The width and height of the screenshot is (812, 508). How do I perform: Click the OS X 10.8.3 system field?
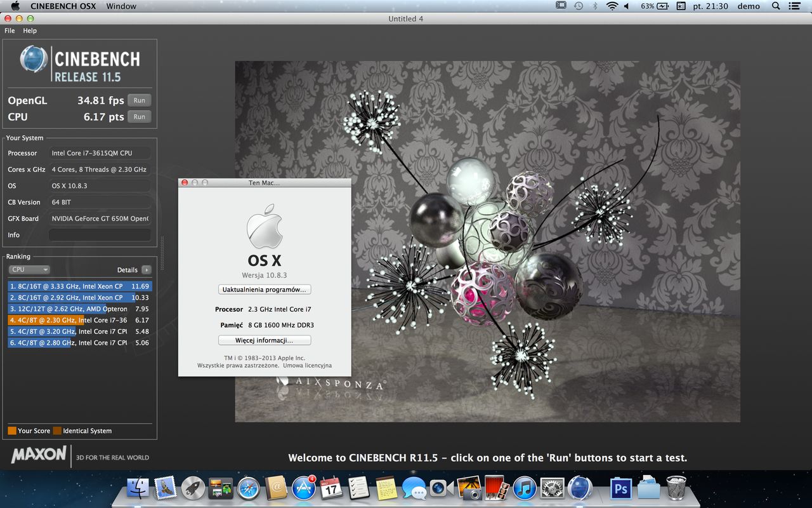coord(100,186)
